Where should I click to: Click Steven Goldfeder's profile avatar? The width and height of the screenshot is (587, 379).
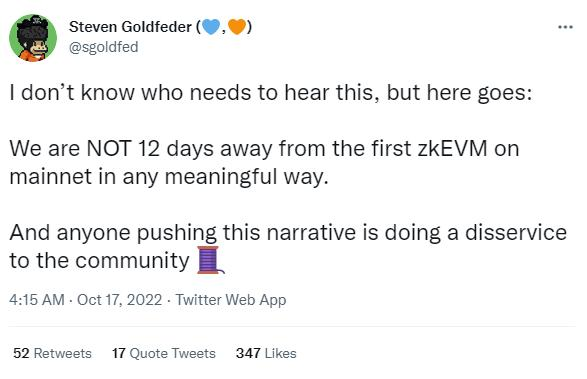point(33,38)
